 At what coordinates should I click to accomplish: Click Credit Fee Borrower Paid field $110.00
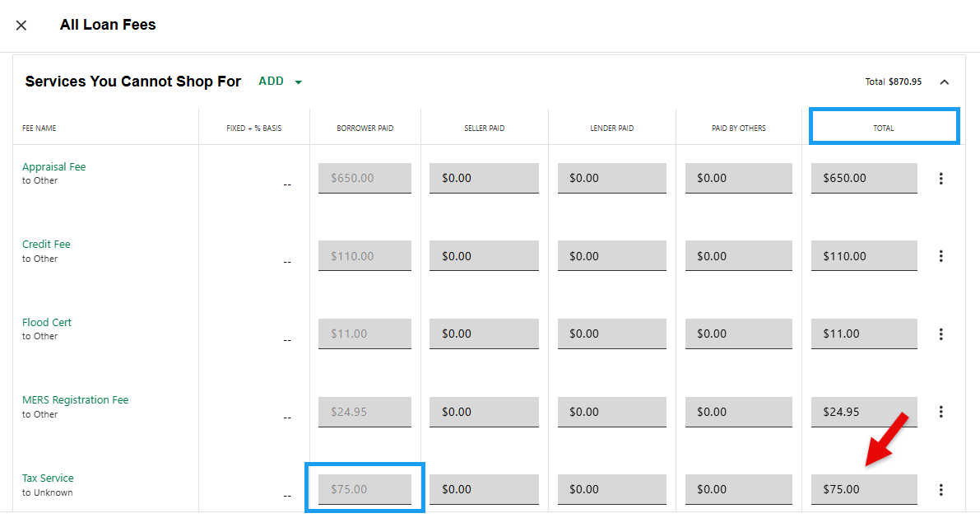coord(365,256)
